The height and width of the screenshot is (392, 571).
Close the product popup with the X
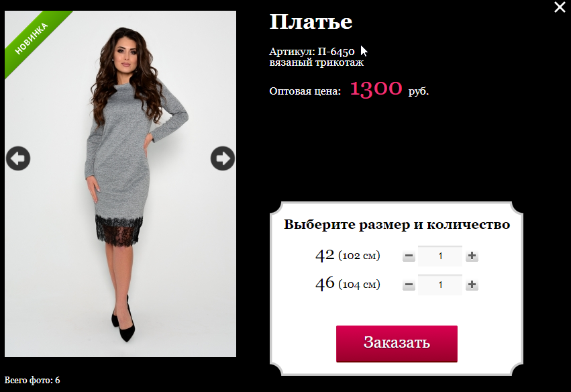pyautogui.click(x=560, y=7)
